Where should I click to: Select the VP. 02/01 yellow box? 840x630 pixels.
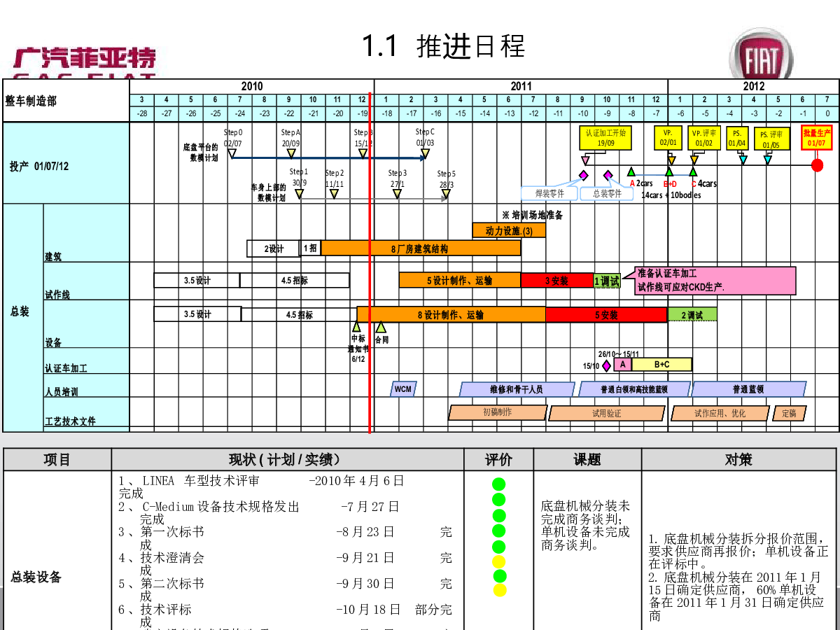click(668, 138)
